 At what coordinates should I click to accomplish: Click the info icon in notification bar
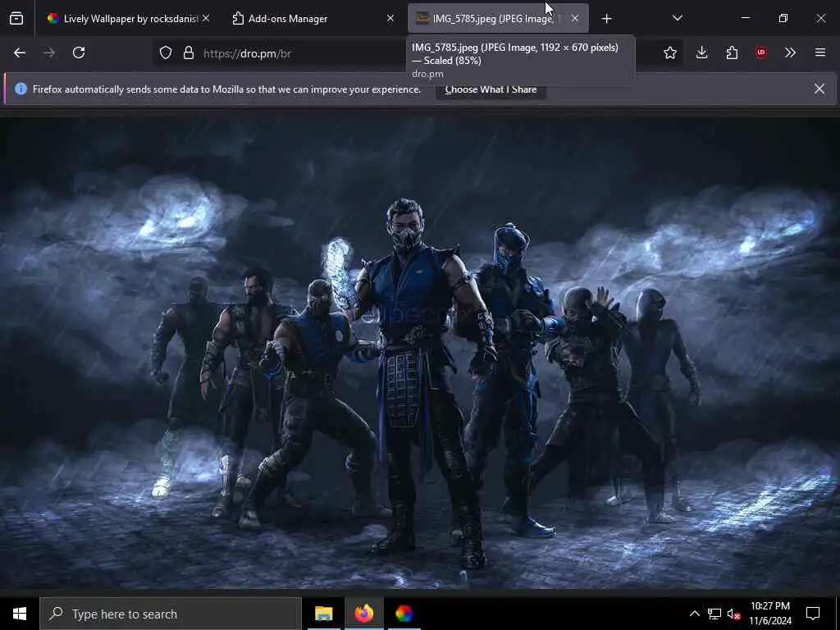point(21,89)
